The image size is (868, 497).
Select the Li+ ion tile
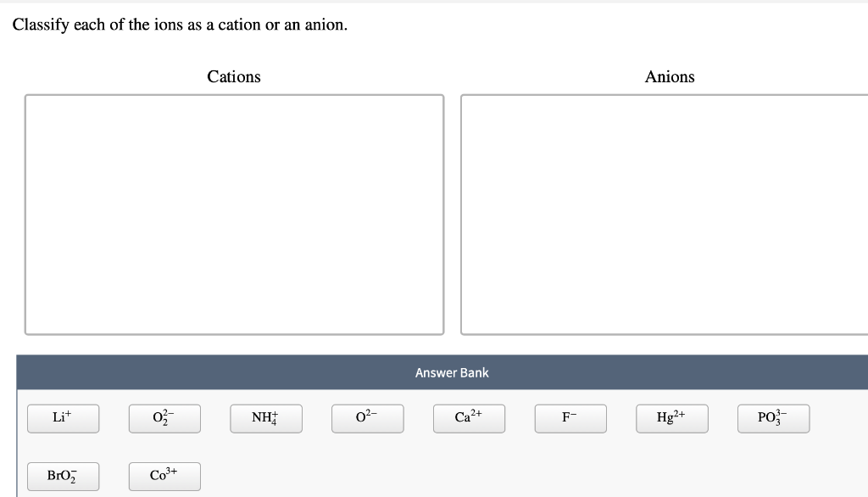point(63,418)
